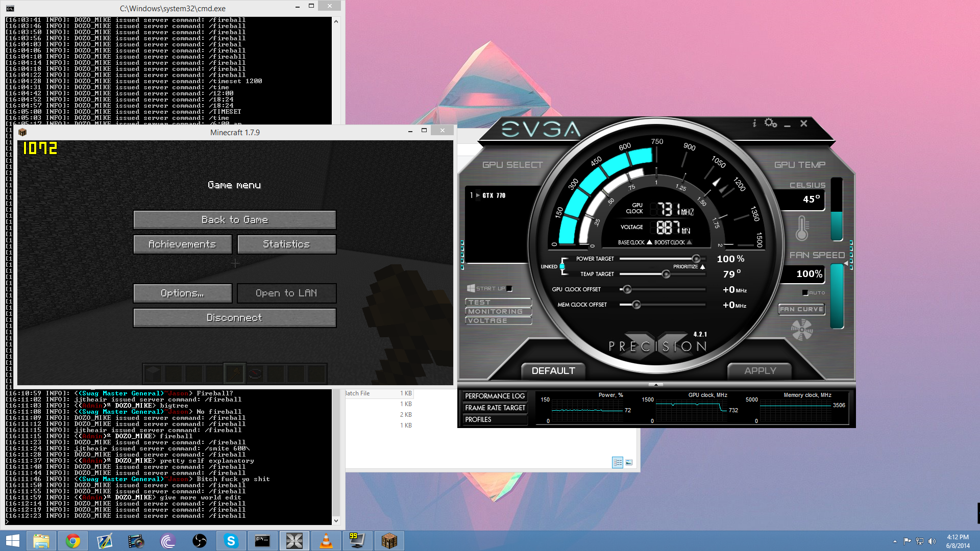Enable the Start Up checkbox
The width and height of the screenshot is (980, 551).
point(509,289)
